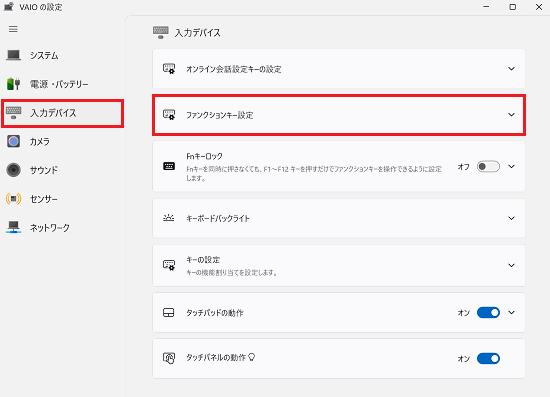The width and height of the screenshot is (550, 397).
Task: Open the 電源・バッテリー section
Action: [x=62, y=84]
